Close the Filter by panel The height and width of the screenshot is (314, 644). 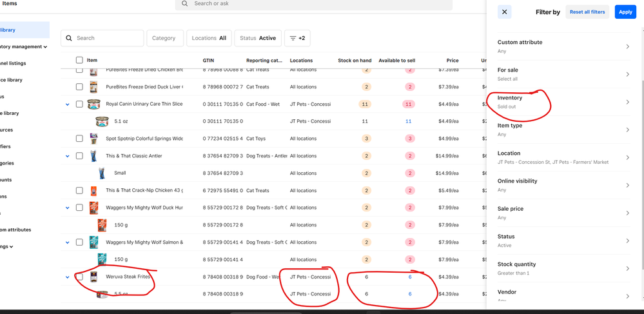pyautogui.click(x=505, y=12)
